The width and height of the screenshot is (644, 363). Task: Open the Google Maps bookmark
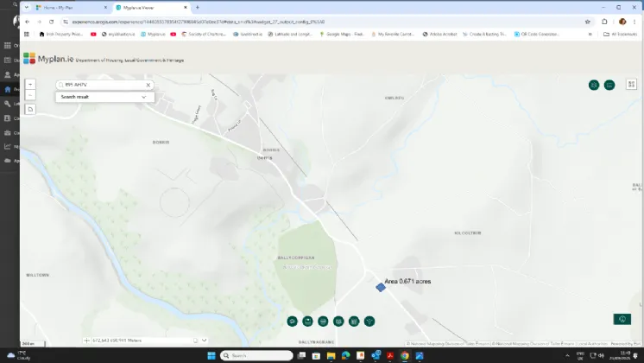[x=342, y=34]
